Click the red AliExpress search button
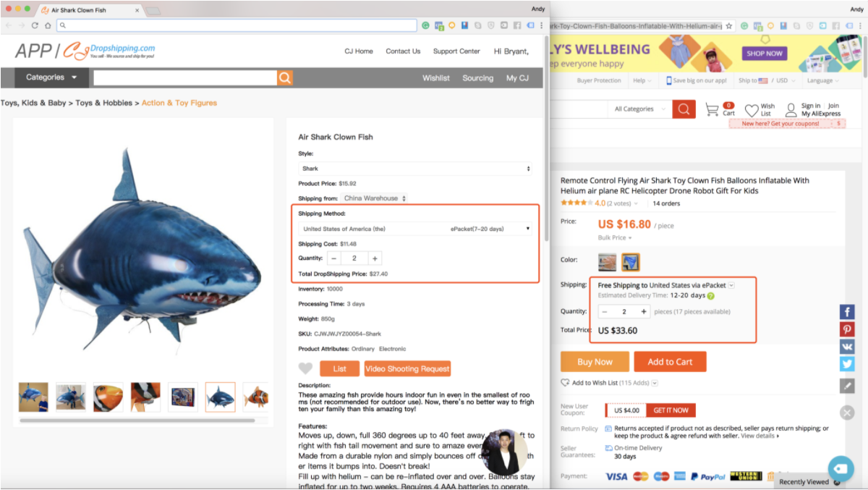 (684, 109)
